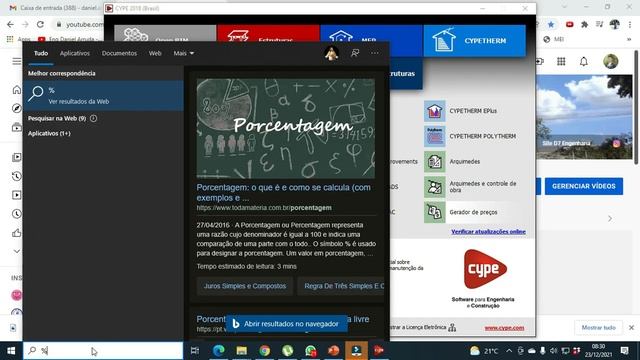This screenshot has height=360, width=640.
Task: Select '%' web results best match
Action: (x=103, y=96)
